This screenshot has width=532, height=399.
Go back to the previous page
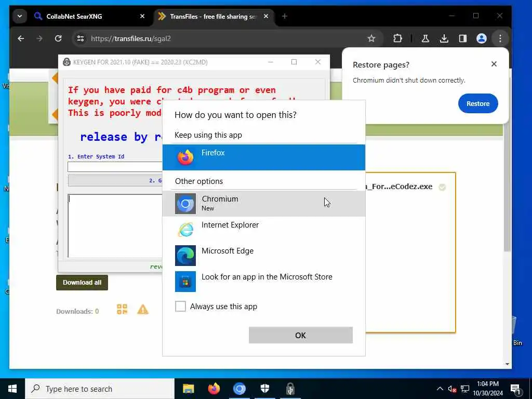point(21,38)
